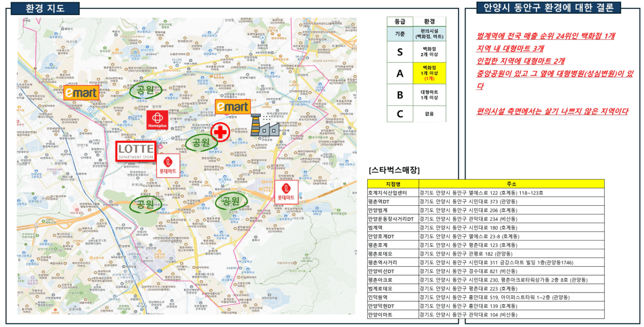Select grade S in the grade table

pos(400,52)
